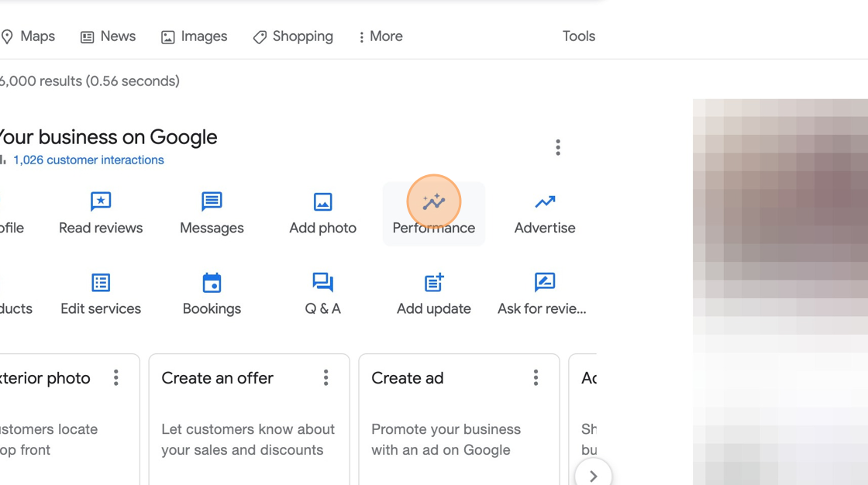
Task: Open the Ask for reviews icon
Action: [x=545, y=282]
